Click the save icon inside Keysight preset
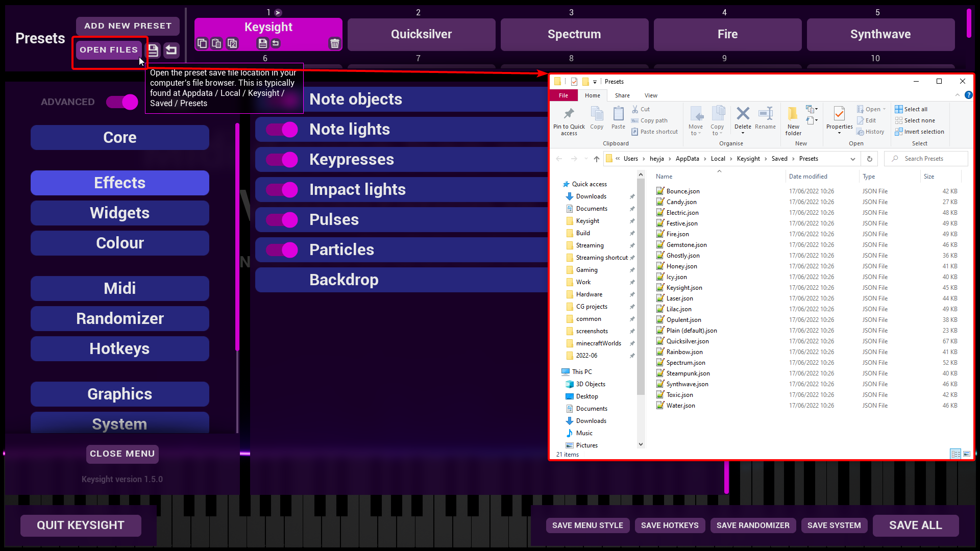Screen dimensions: 980x551 coord(262,43)
